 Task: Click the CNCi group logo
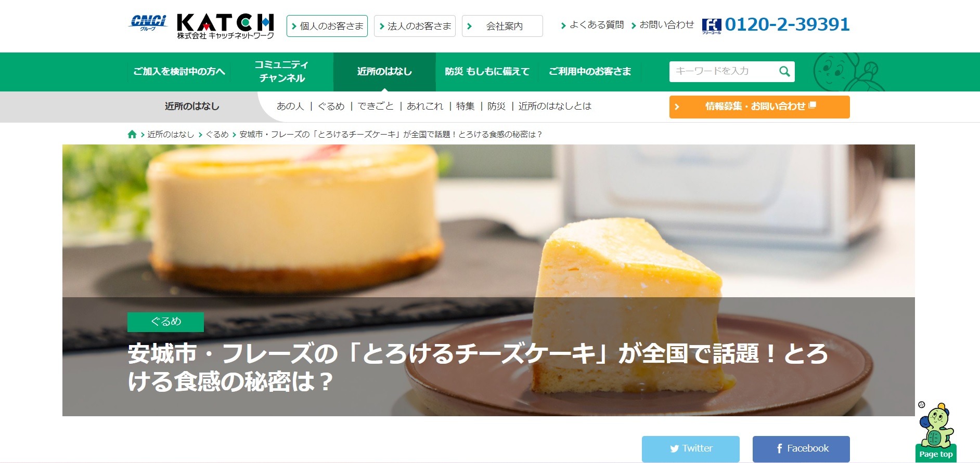(x=148, y=23)
